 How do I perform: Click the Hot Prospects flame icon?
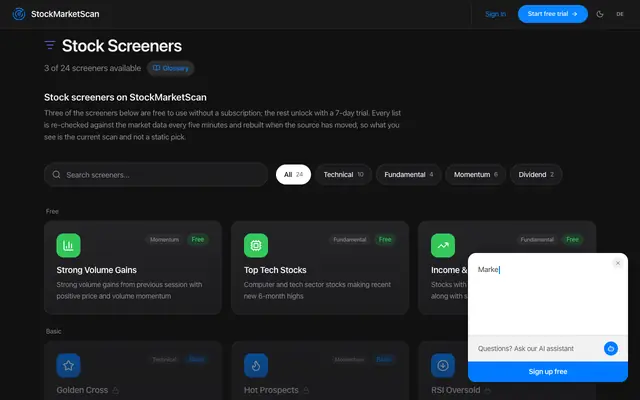coord(256,365)
